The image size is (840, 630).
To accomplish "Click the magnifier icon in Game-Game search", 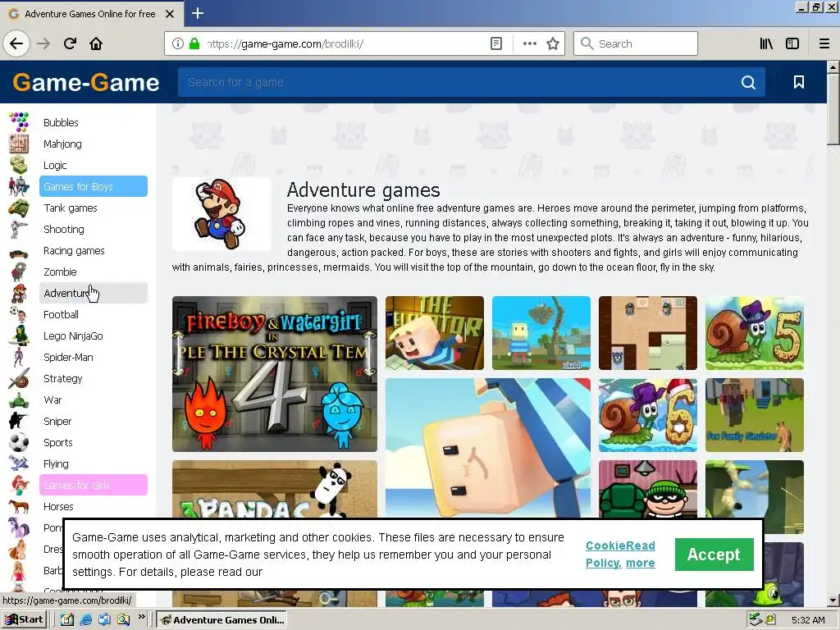I will (x=748, y=82).
